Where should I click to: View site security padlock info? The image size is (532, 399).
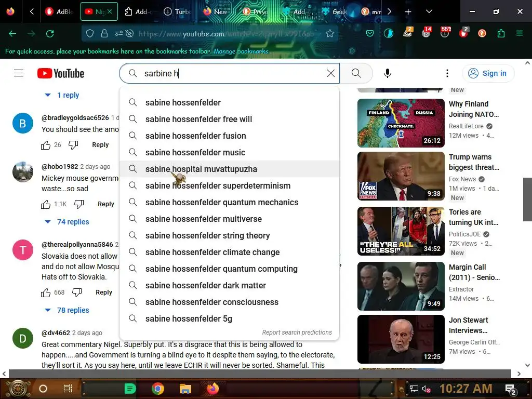pyautogui.click(x=104, y=33)
